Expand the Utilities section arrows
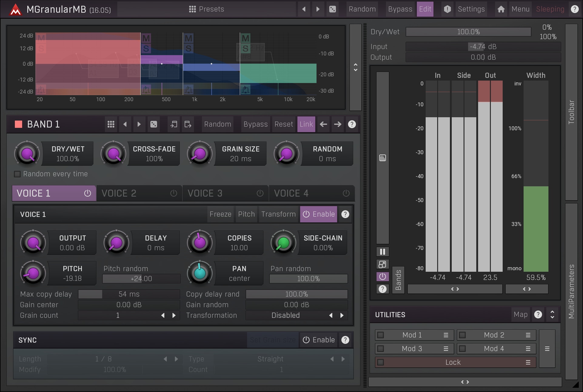Screen dimensions: 583x392 click(552, 314)
